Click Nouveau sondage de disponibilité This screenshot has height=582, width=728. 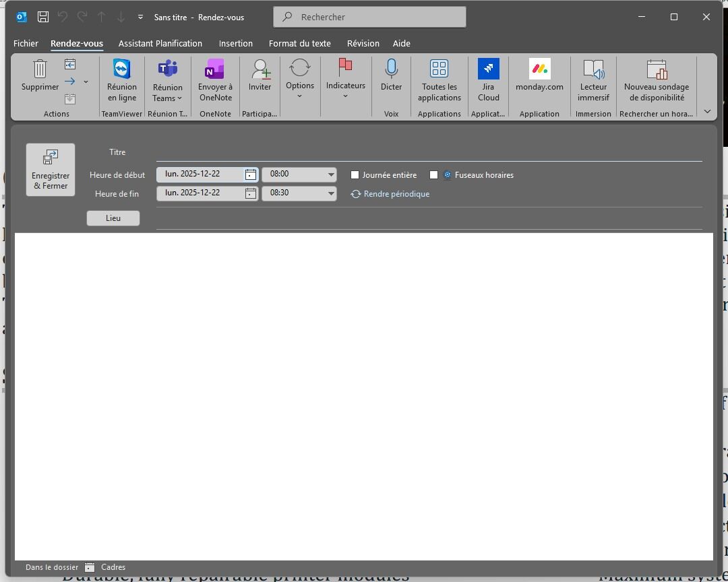[x=657, y=80]
